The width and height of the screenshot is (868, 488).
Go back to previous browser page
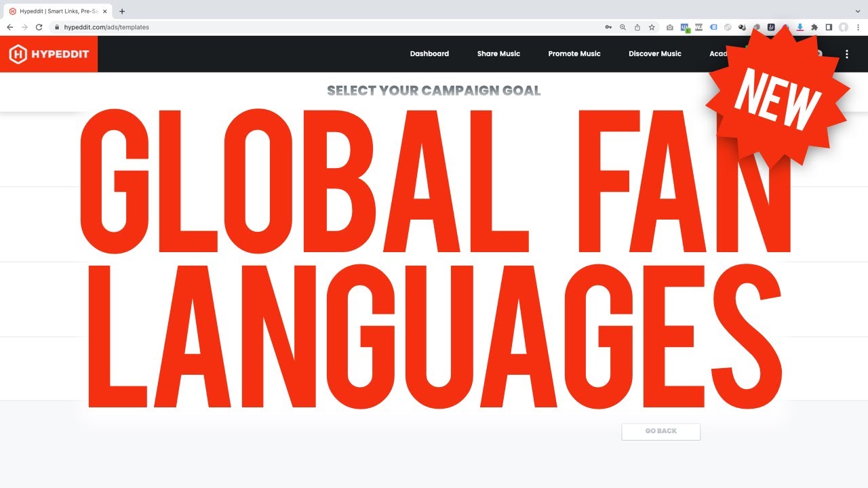9,27
